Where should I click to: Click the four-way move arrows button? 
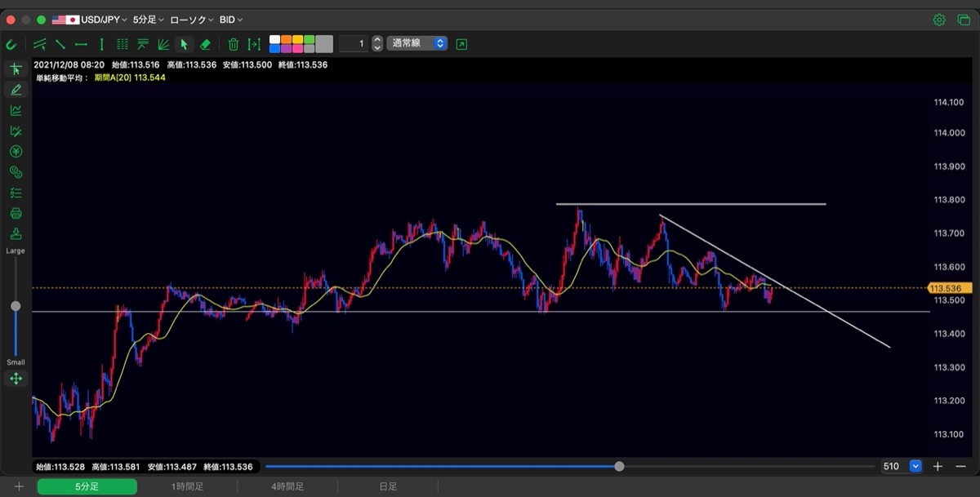click(16, 379)
